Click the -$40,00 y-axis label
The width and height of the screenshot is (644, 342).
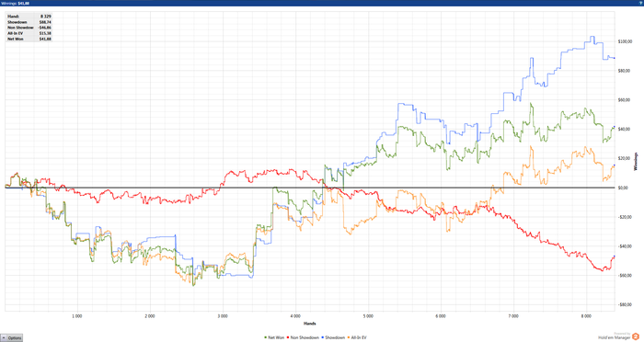[625, 246]
